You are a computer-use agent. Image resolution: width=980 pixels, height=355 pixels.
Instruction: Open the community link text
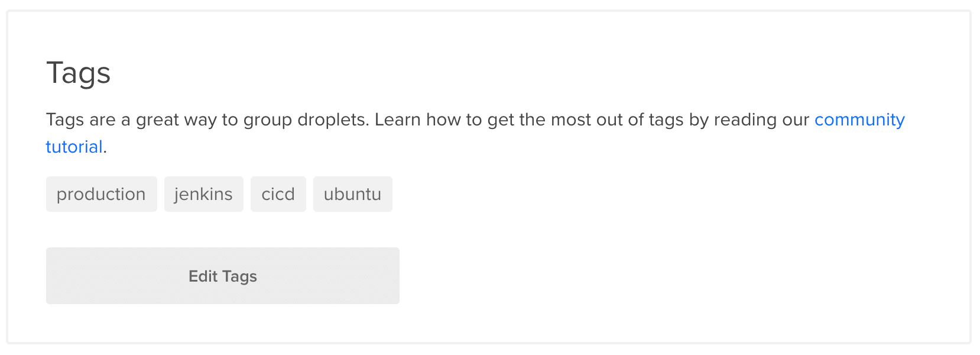pyautogui.click(x=859, y=120)
